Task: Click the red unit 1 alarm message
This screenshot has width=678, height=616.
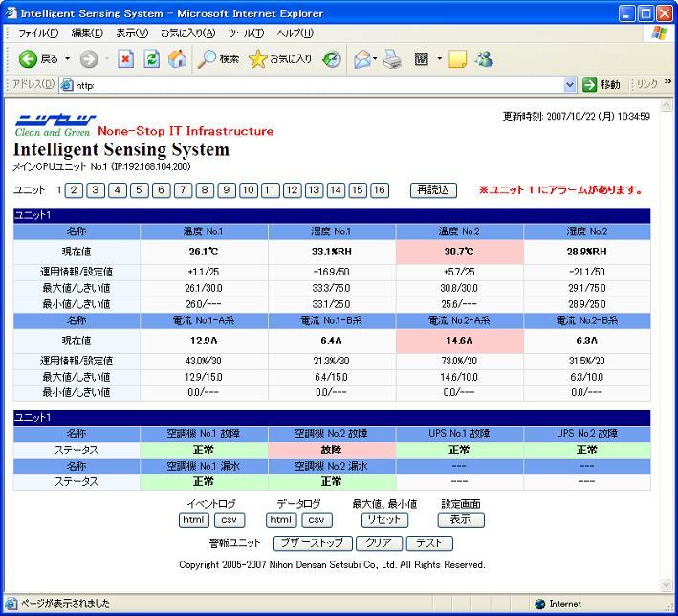Action: click(x=560, y=190)
